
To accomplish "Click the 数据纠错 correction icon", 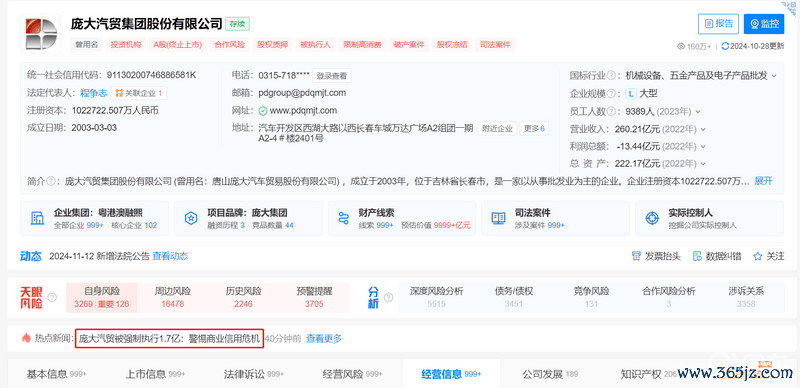I will pyautogui.click(x=697, y=256).
